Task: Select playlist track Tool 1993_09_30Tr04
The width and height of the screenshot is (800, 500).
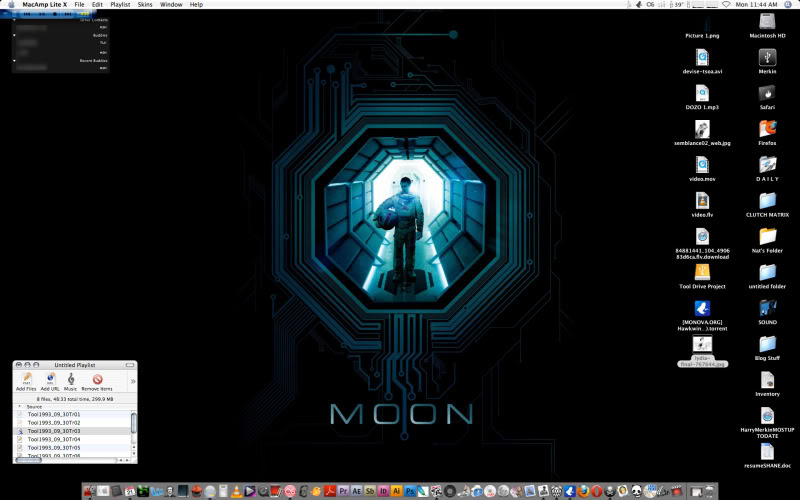Action: click(x=71, y=439)
